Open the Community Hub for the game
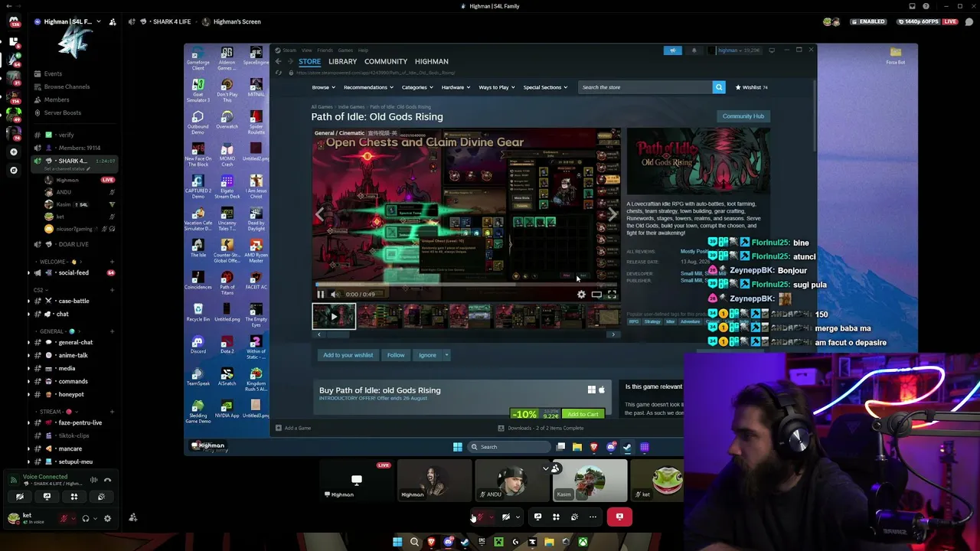Image resolution: width=980 pixels, height=551 pixels. [743, 116]
